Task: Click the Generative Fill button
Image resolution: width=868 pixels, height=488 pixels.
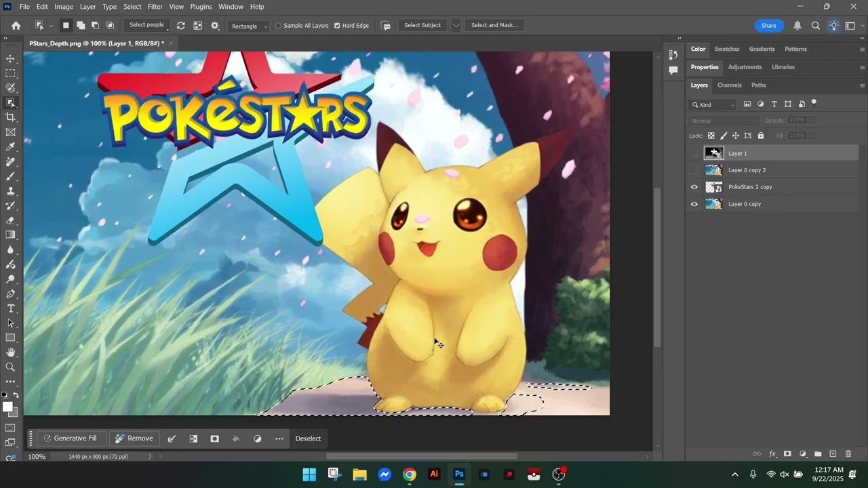Action: pos(70,439)
